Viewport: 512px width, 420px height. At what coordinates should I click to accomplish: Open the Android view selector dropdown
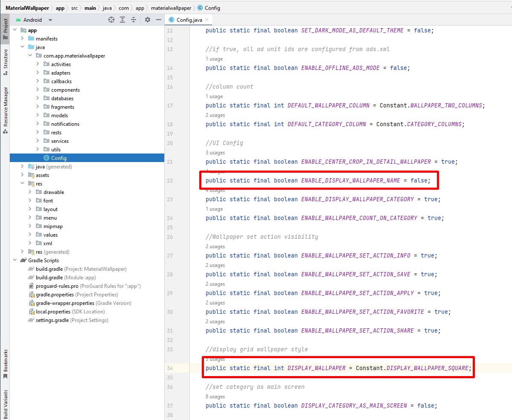(x=34, y=20)
